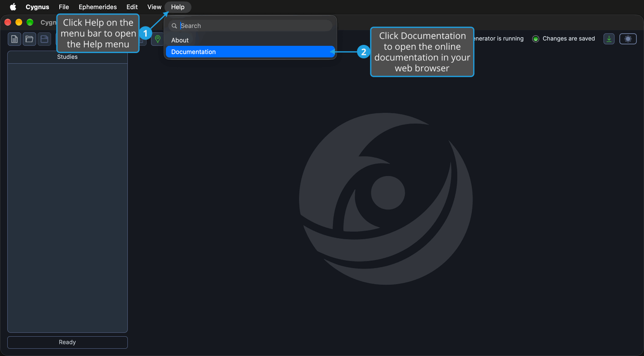The height and width of the screenshot is (356, 644).
Task: Click the open folder toolbar icon
Action: [29, 39]
